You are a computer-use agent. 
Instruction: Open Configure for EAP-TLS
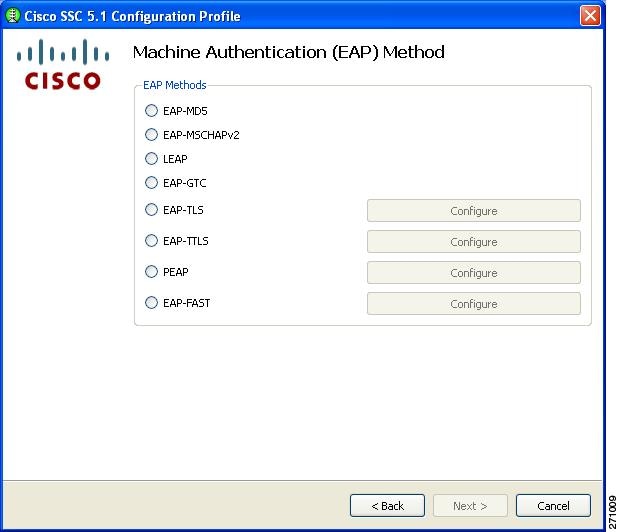coord(474,211)
